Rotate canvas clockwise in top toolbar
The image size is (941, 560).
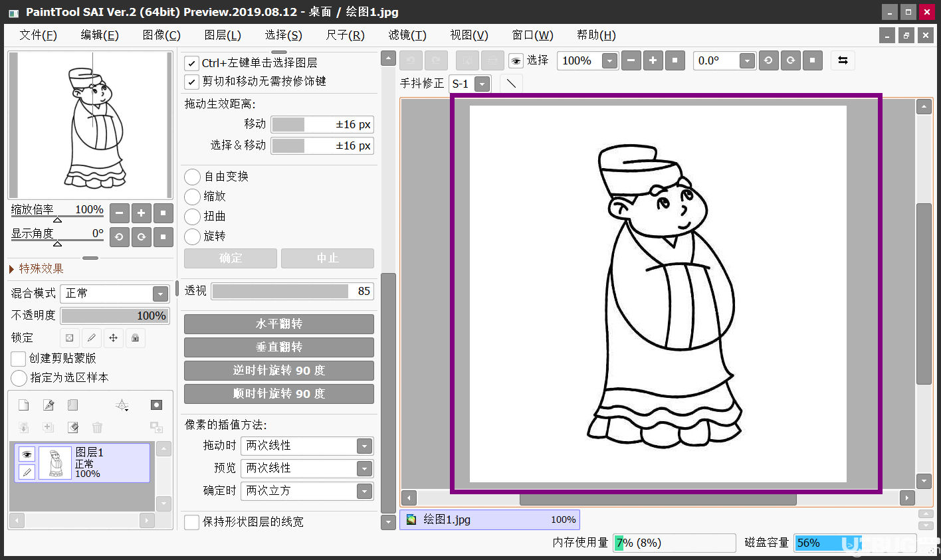click(791, 60)
